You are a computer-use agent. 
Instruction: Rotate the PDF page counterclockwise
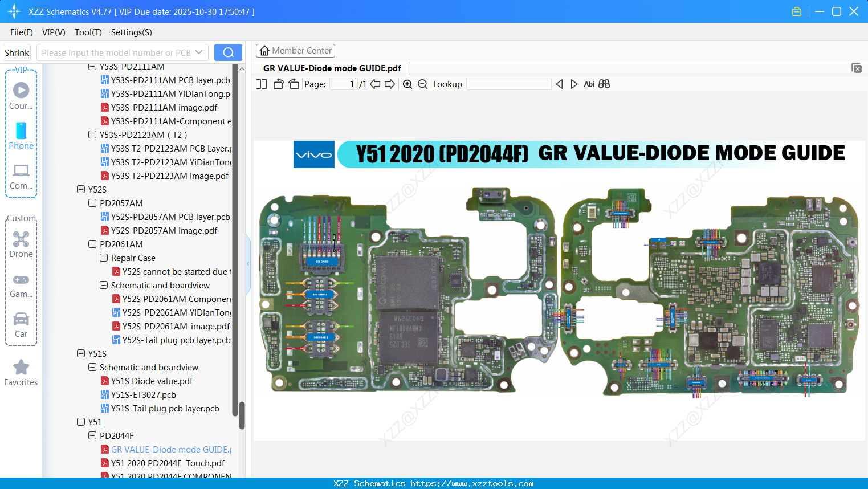coord(278,84)
